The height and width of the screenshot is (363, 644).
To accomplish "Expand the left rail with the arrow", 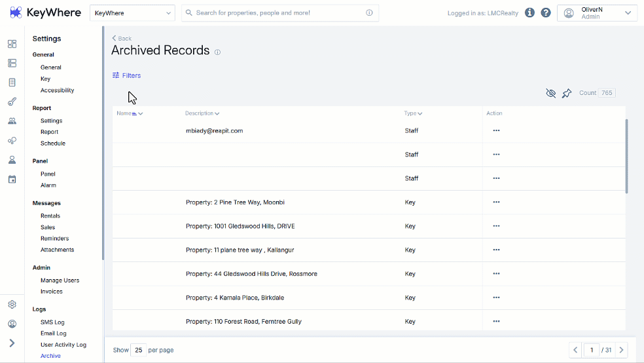I will coord(12,343).
